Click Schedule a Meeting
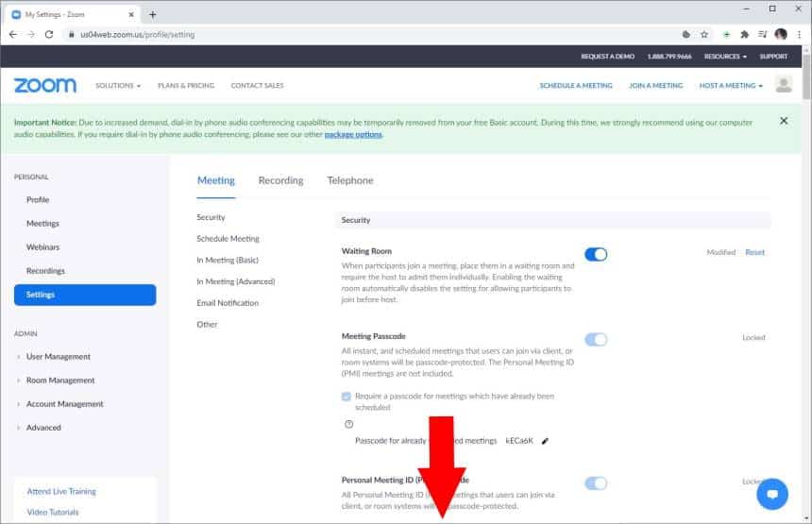This screenshot has height=524, width=812. 576,85
